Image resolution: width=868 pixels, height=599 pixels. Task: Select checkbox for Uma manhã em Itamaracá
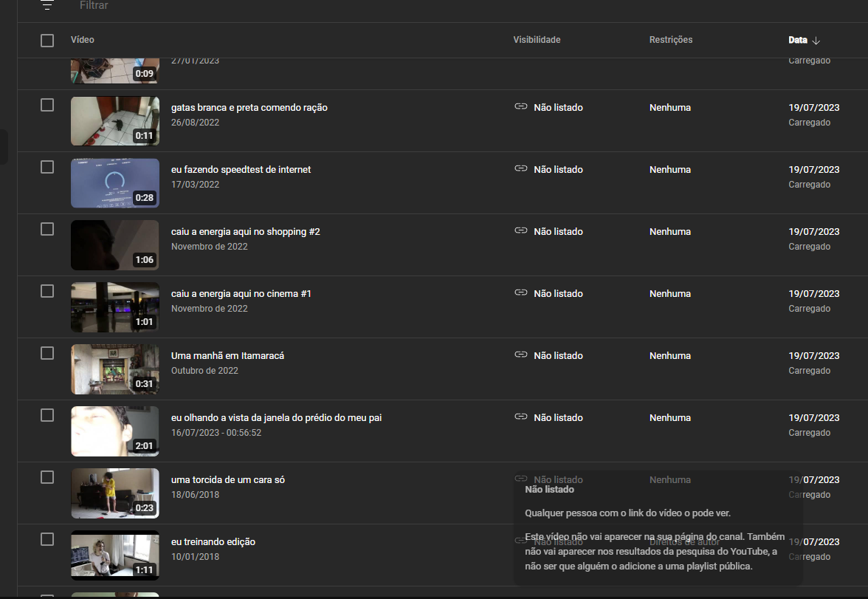coord(47,354)
